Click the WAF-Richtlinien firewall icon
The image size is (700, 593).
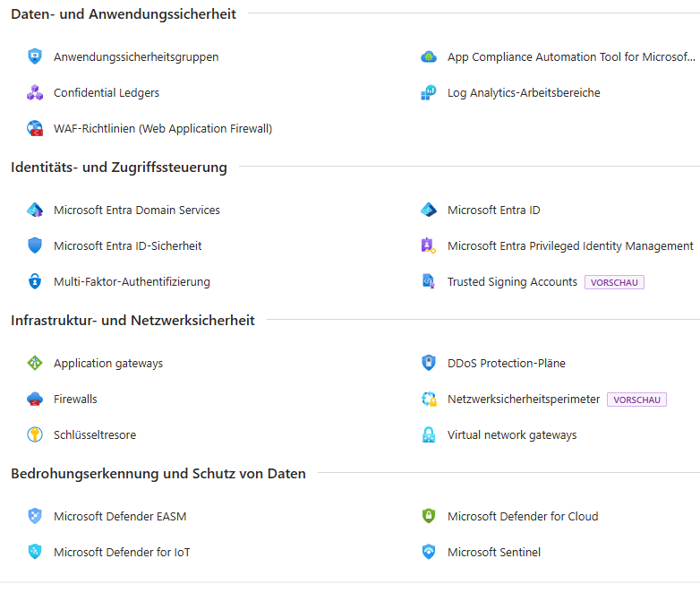35,128
